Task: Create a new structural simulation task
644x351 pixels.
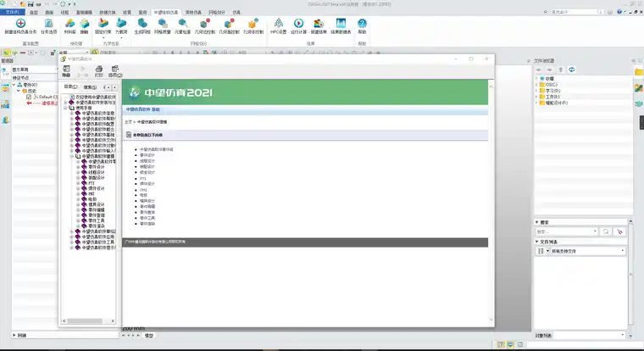Action: pos(20,25)
